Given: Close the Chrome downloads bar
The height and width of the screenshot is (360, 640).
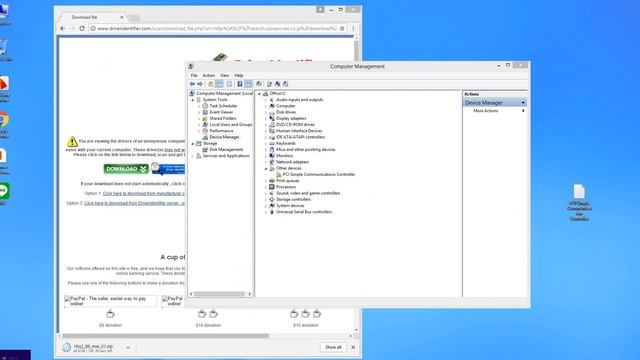Looking at the screenshot, I should 353,347.
